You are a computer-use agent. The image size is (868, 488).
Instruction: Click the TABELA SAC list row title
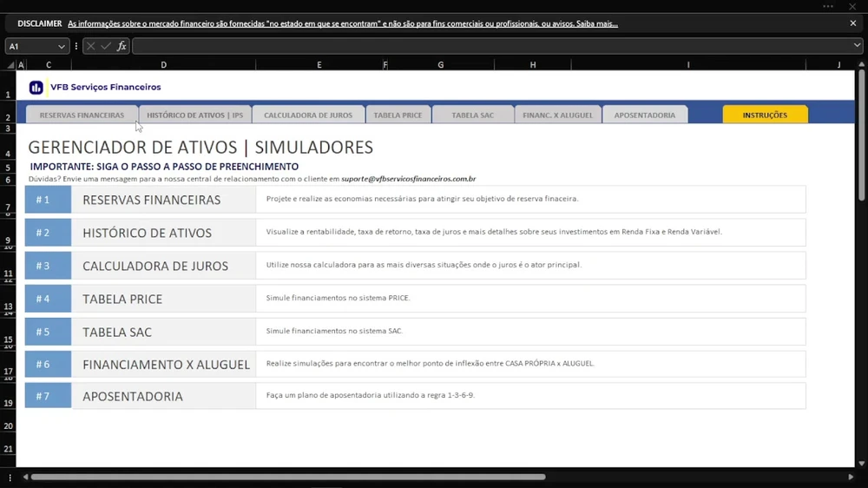117,333
